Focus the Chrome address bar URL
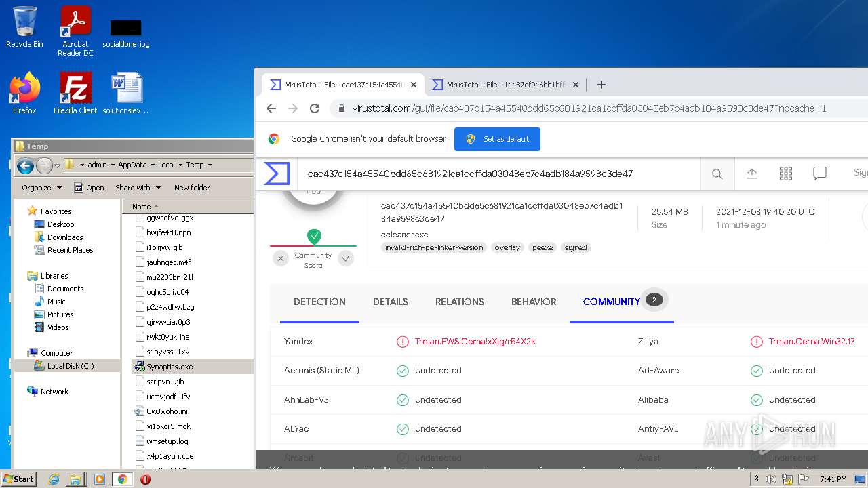This screenshot has width=868, height=488. click(589, 108)
